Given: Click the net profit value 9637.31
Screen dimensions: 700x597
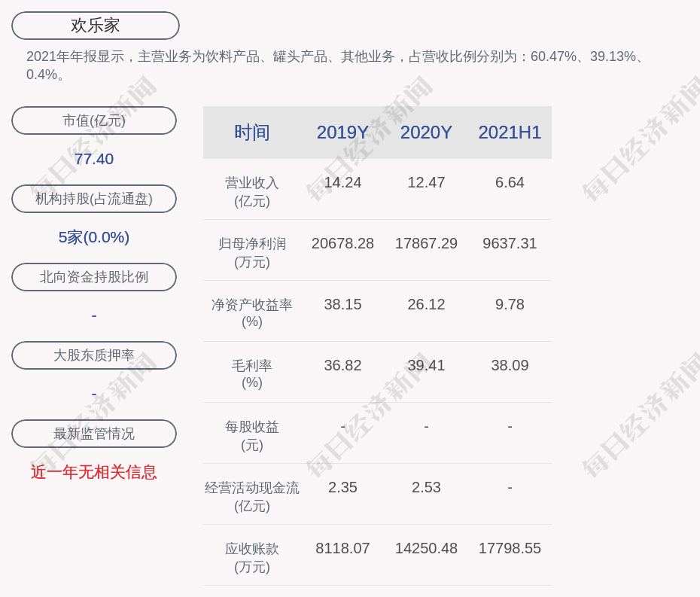Looking at the screenshot, I should coord(510,243).
